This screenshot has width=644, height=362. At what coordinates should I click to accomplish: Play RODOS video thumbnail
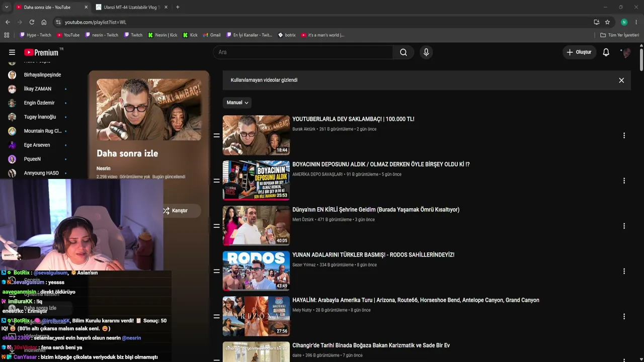tap(256, 271)
